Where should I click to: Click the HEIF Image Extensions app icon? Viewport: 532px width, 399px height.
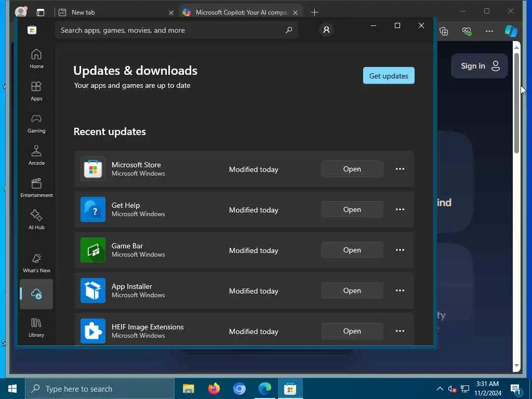[x=92, y=331]
